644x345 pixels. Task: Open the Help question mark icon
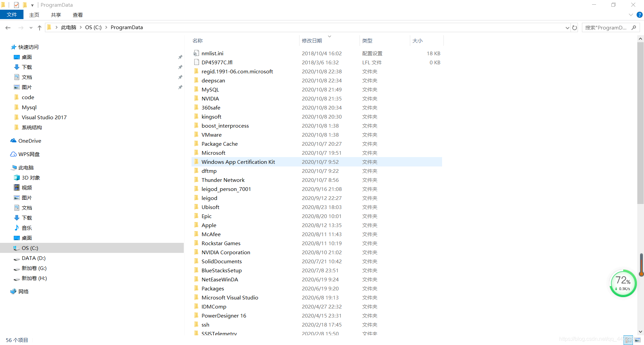click(640, 15)
